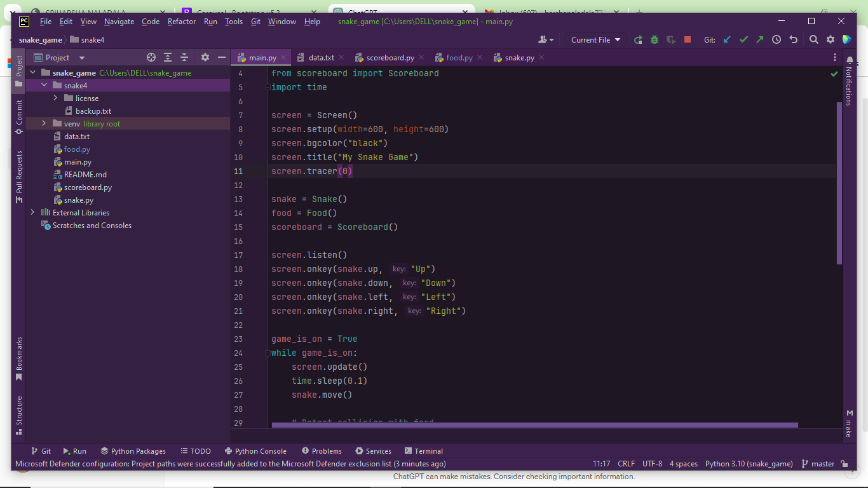Image resolution: width=868 pixels, height=488 pixels.
Task: Collapse the snake4 folder
Action: [44, 85]
